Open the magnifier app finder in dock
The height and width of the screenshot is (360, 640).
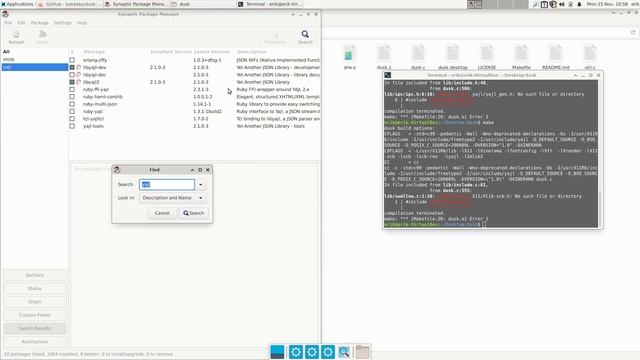pos(344,352)
